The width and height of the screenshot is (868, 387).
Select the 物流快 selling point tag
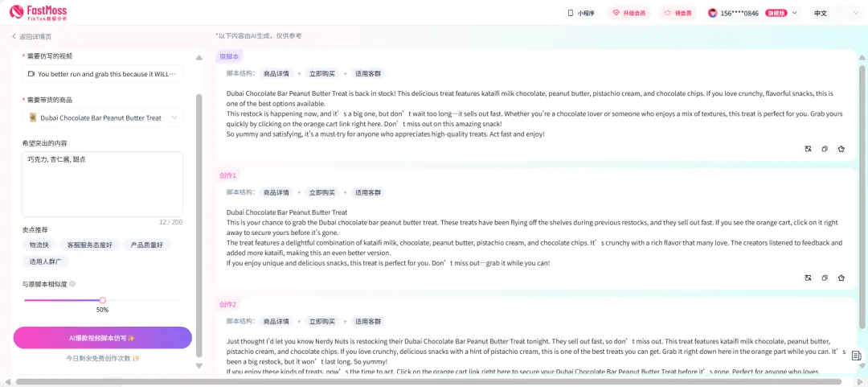pos(39,245)
